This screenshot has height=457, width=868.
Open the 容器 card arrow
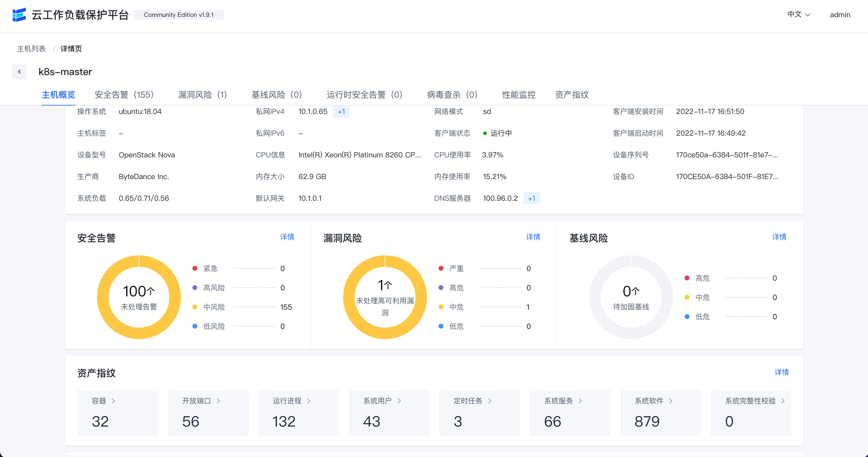click(114, 401)
